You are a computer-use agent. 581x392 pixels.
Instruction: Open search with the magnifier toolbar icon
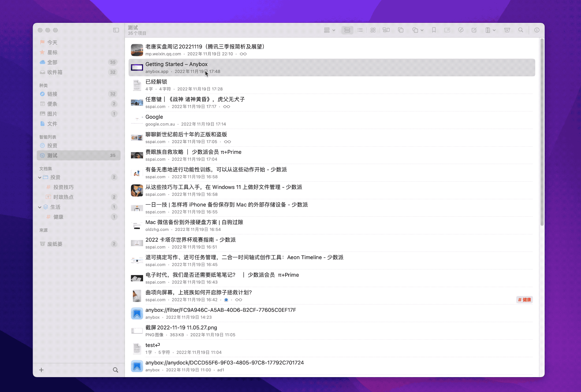coord(521,30)
